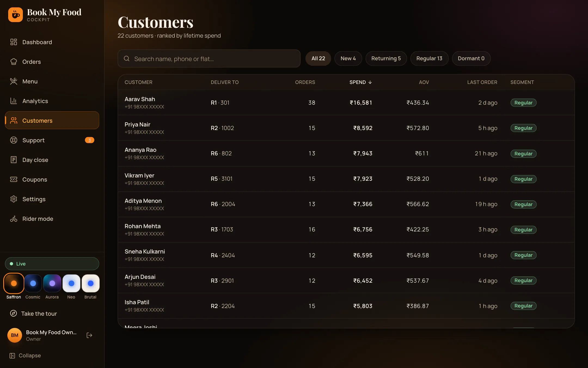Image resolution: width=588 pixels, height=368 pixels.
Task: Select the Cosmic theme swatch
Action: (x=33, y=283)
